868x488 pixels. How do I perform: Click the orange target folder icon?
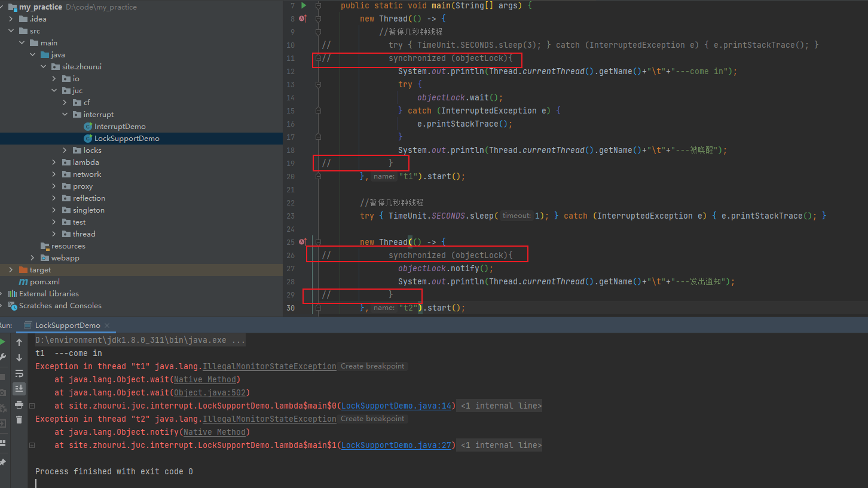coord(23,270)
